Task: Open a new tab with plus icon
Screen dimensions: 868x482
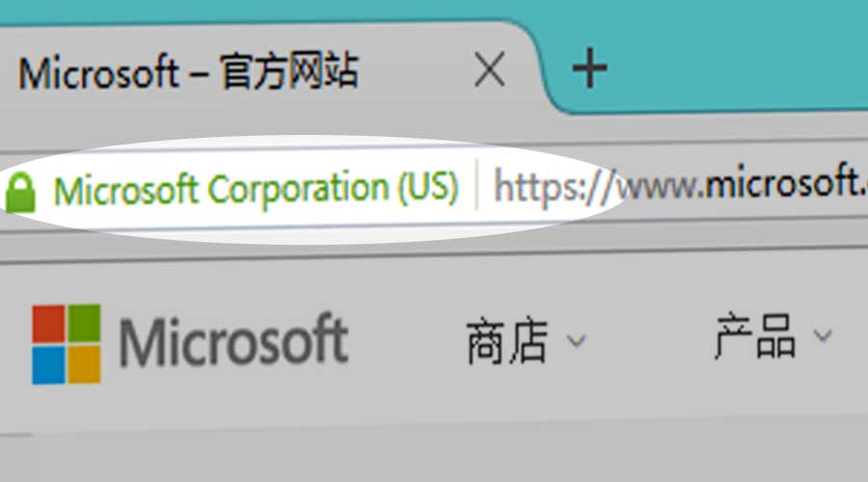Action: click(589, 68)
